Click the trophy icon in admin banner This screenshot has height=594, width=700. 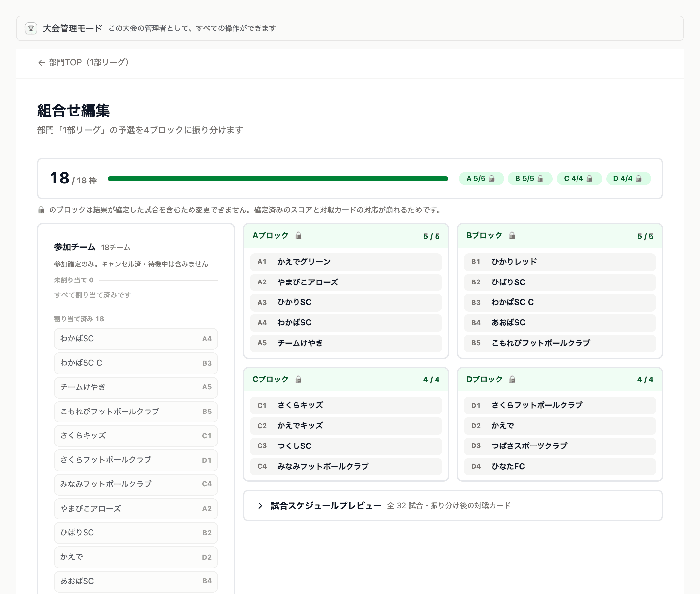[x=31, y=28]
